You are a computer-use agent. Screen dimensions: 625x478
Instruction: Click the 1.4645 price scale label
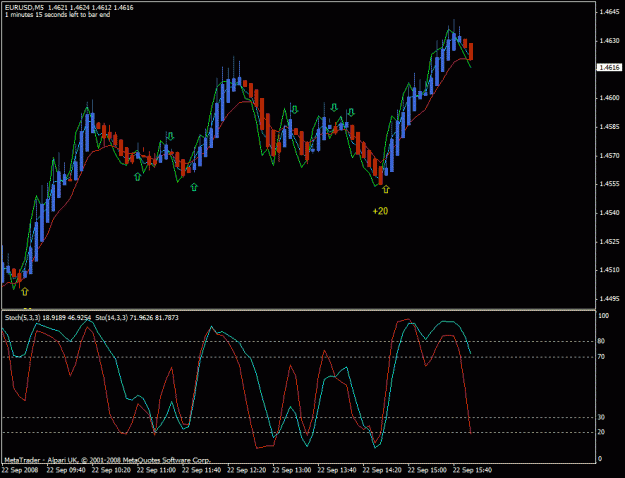pos(609,12)
